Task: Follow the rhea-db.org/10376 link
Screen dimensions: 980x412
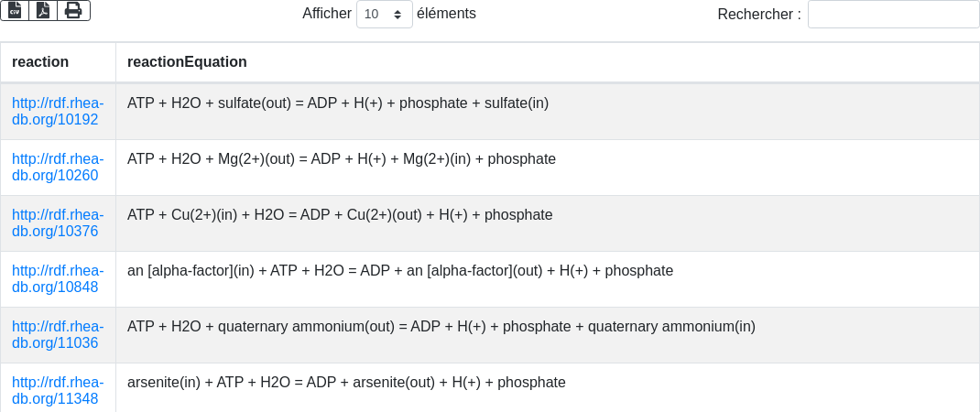Action: click(x=57, y=222)
